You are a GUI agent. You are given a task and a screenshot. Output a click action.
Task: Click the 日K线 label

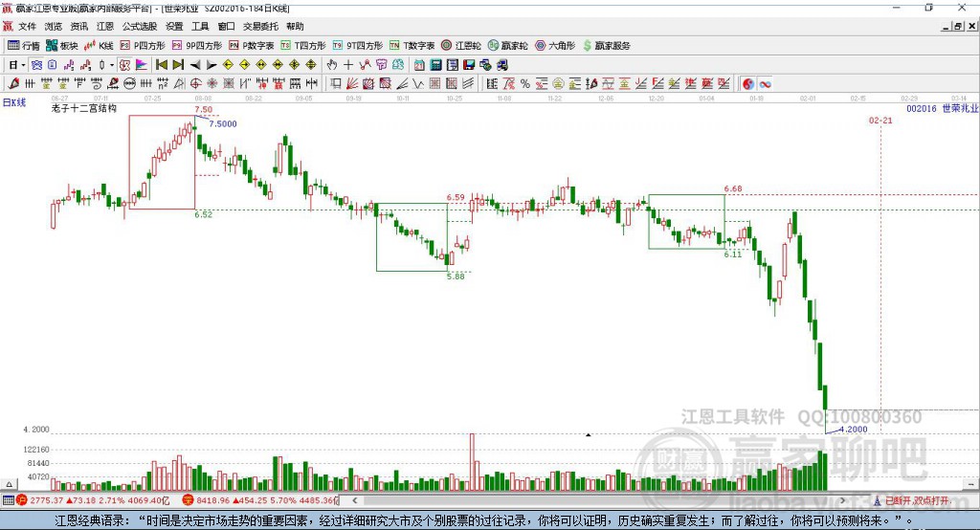13,102
